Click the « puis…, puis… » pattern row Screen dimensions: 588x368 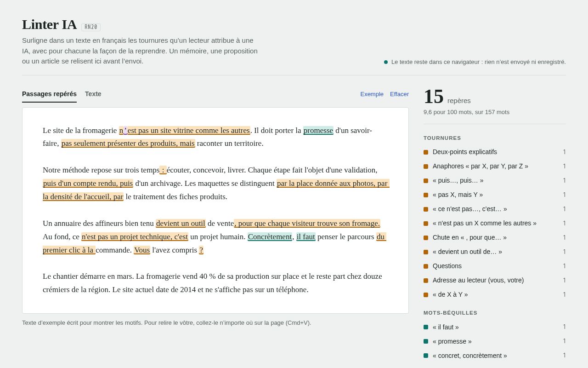coord(495,181)
